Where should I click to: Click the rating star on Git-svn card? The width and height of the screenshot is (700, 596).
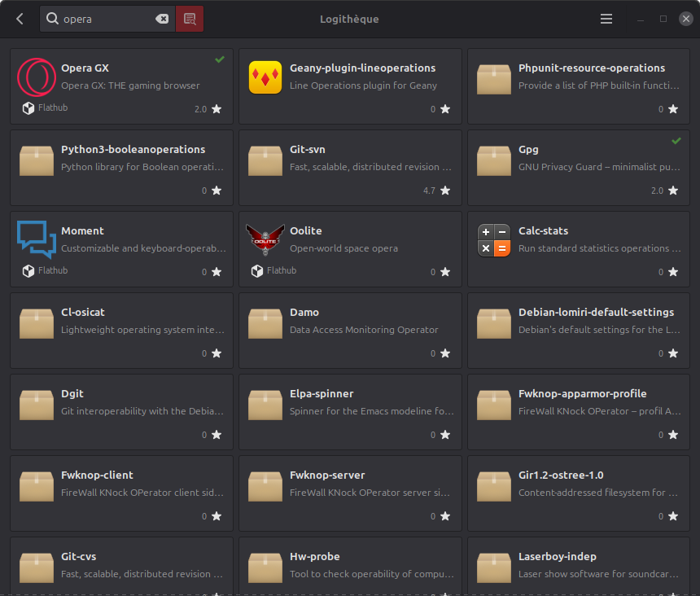[x=445, y=191]
